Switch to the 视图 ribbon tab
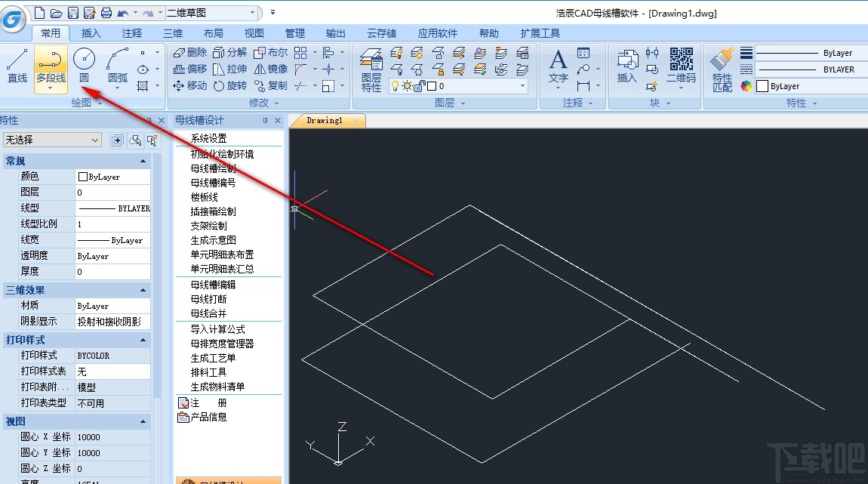The width and height of the screenshot is (868, 484). [x=254, y=32]
